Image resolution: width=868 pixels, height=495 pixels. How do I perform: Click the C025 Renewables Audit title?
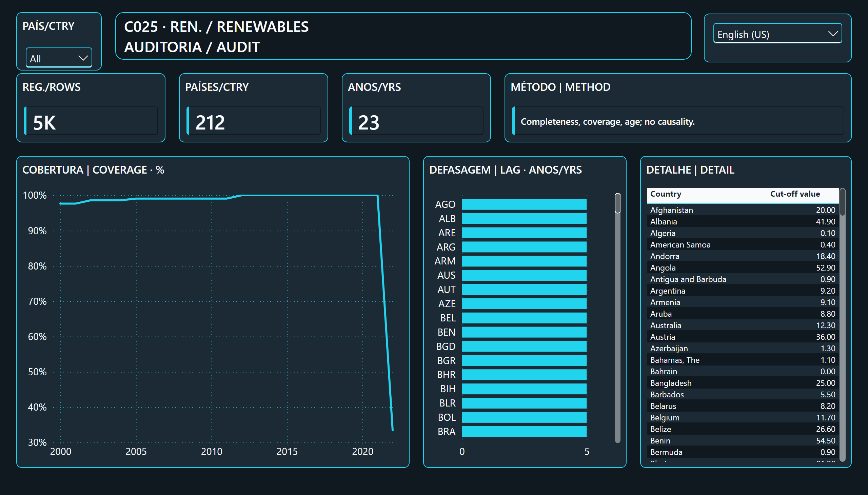tap(216, 37)
